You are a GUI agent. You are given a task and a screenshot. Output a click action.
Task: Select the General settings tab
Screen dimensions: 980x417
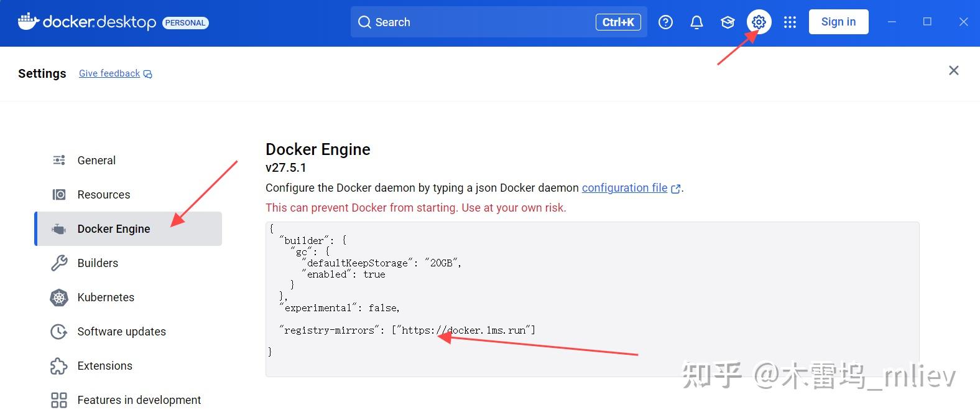coord(128,161)
